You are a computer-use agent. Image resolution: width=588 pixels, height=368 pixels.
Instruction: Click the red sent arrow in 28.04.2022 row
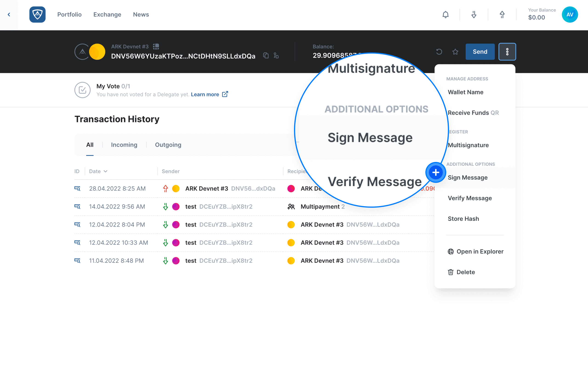pyautogui.click(x=165, y=188)
